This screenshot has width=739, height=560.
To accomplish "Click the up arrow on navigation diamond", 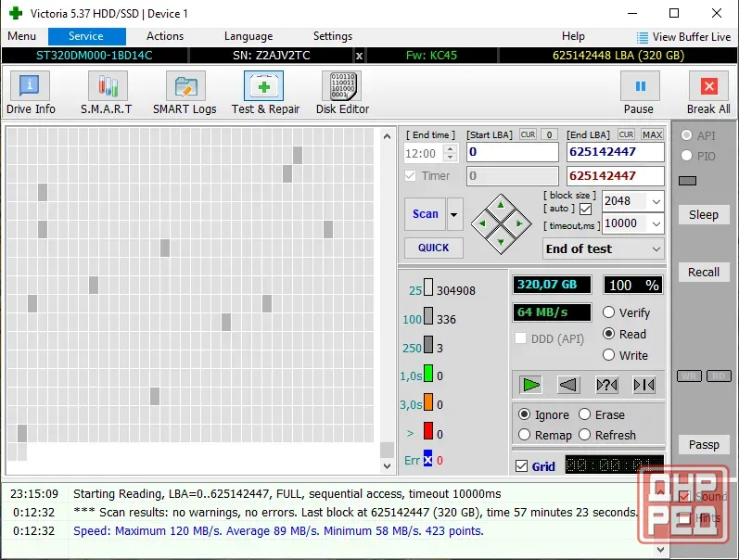I will (x=501, y=205).
